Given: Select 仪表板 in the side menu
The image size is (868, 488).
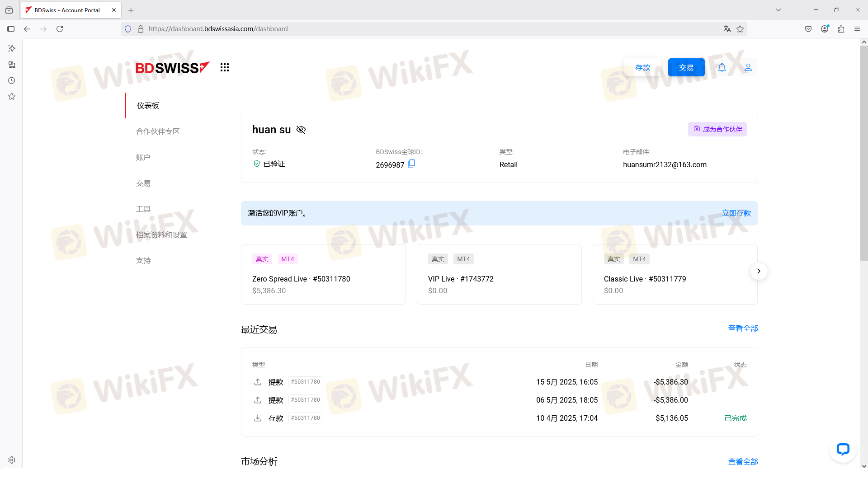Looking at the screenshot, I should coord(148,106).
